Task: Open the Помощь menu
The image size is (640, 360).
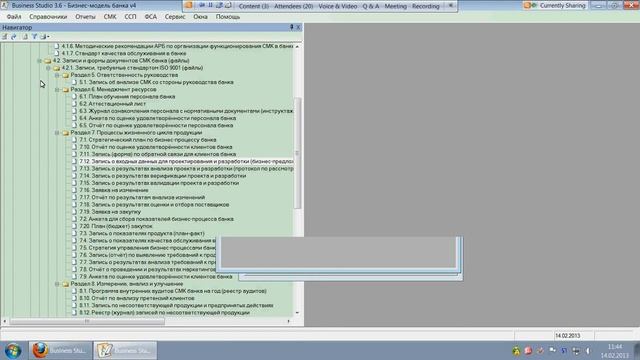Action: [x=228, y=17]
